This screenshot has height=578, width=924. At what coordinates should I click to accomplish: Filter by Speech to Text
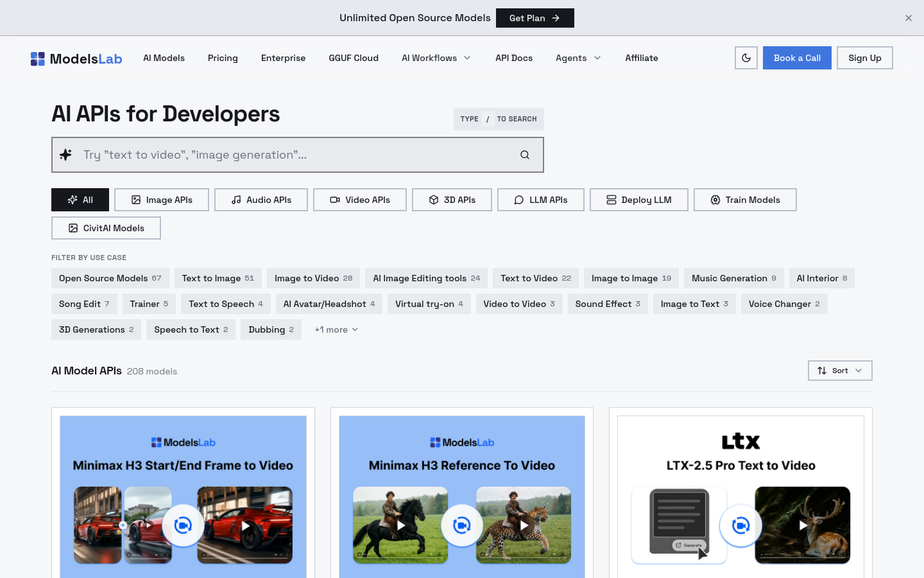191,329
